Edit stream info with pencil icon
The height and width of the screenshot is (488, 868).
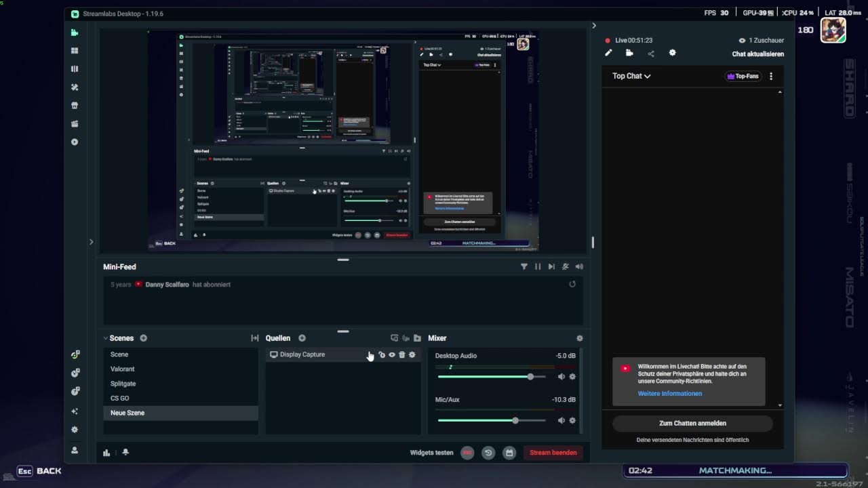coord(608,53)
